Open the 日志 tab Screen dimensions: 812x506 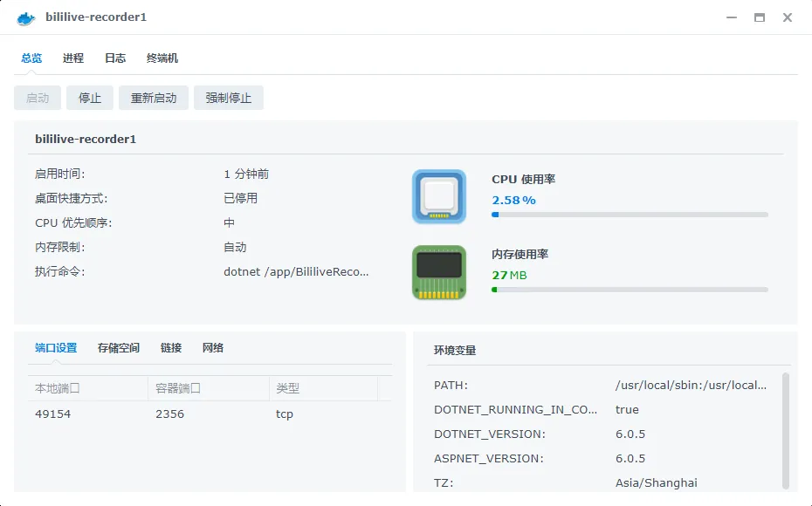(115, 58)
